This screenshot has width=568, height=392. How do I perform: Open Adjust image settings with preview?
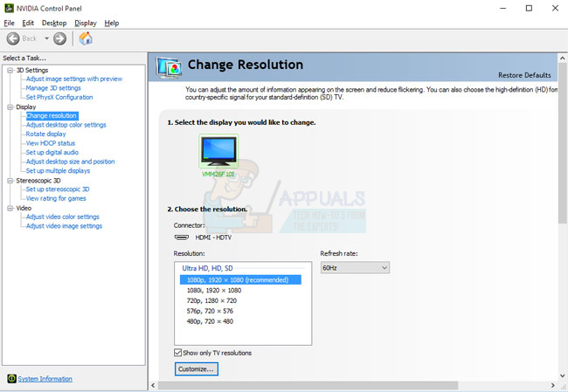[x=74, y=79]
